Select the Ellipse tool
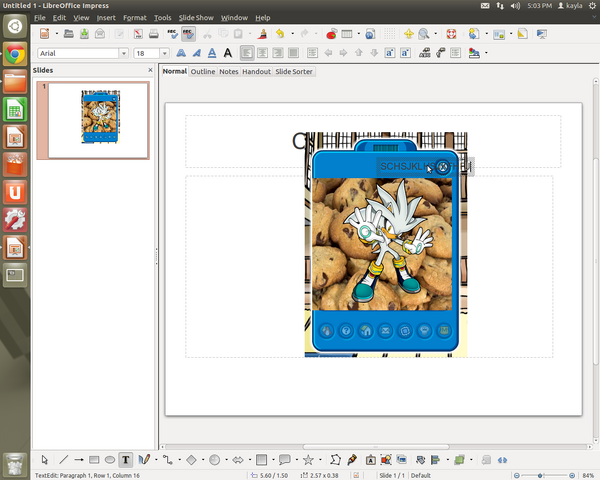Screen dimensions: 600x480 tap(110, 460)
